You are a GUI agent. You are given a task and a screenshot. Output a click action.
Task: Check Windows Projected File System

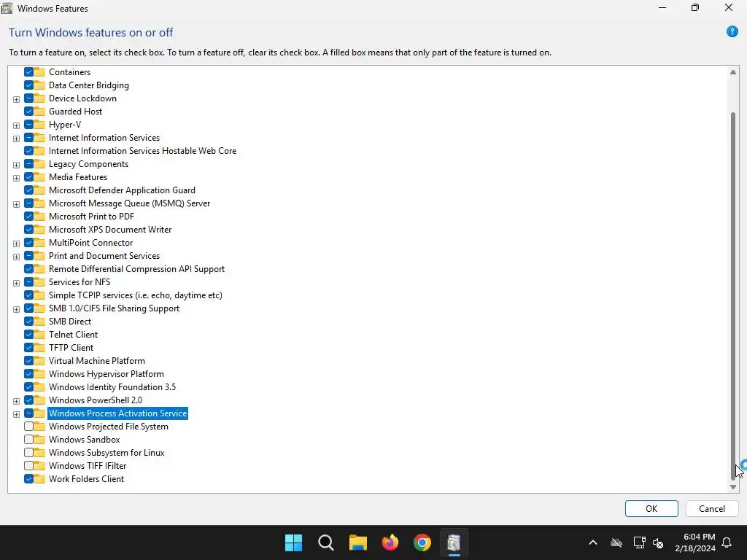click(x=28, y=426)
